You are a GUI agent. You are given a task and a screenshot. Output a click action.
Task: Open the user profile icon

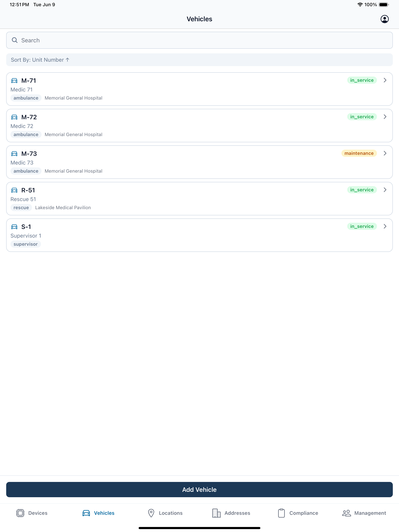[384, 19]
